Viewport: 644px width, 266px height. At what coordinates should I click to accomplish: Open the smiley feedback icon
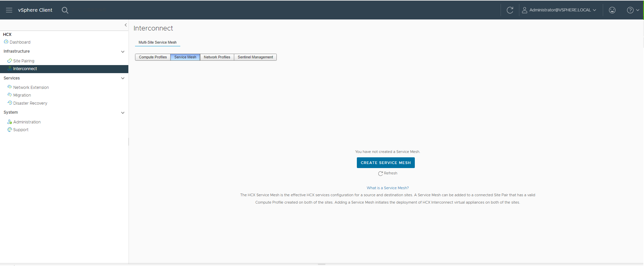[612, 10]
